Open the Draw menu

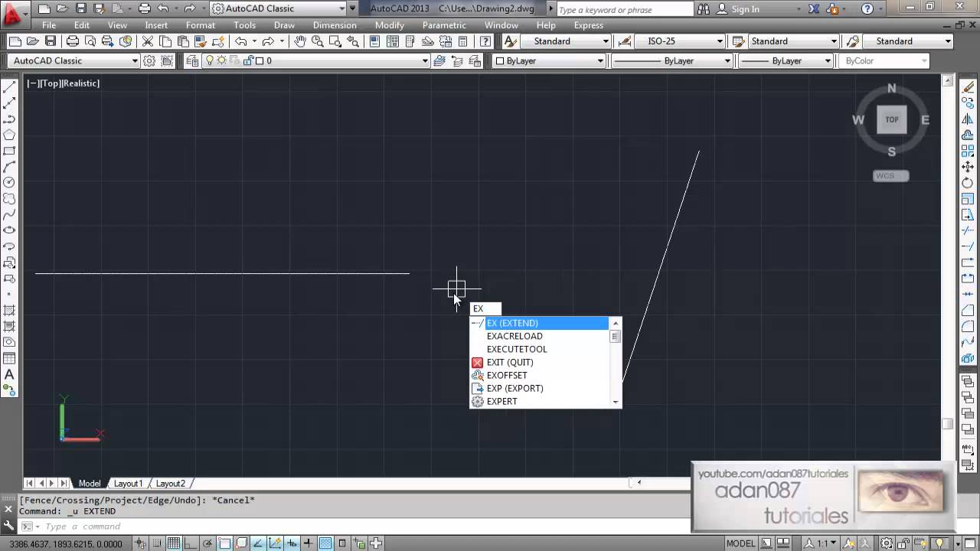tap(284, 25)
